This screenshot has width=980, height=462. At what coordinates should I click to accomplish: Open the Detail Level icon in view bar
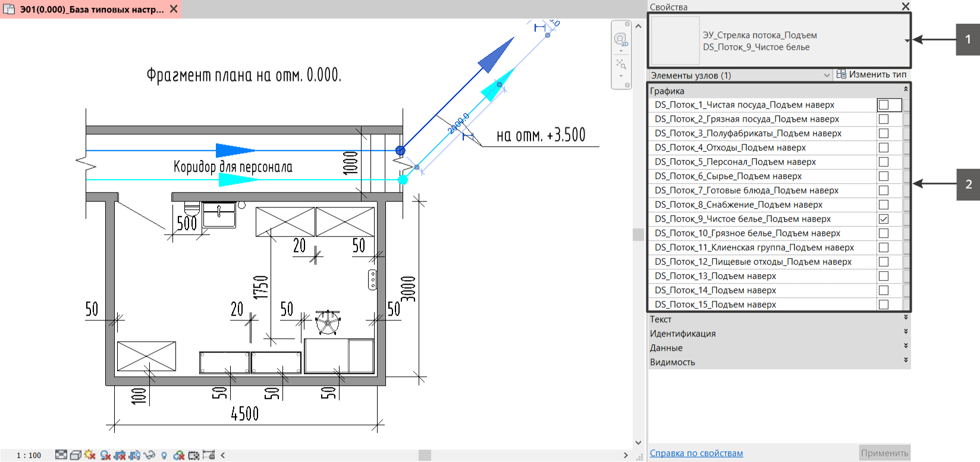pos(61,455)
